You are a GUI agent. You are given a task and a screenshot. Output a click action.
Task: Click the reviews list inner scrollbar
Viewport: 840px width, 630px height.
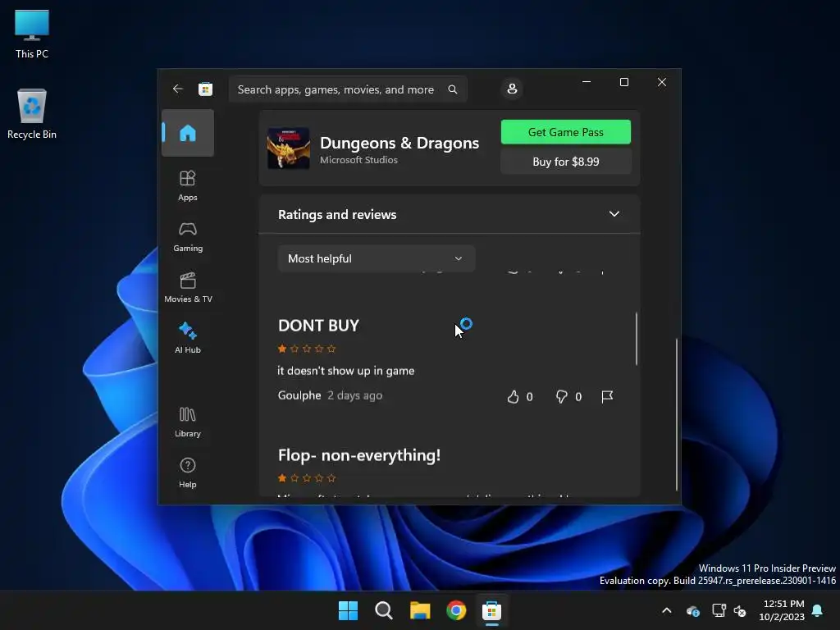pyautogui.click(x=637, y=339)
